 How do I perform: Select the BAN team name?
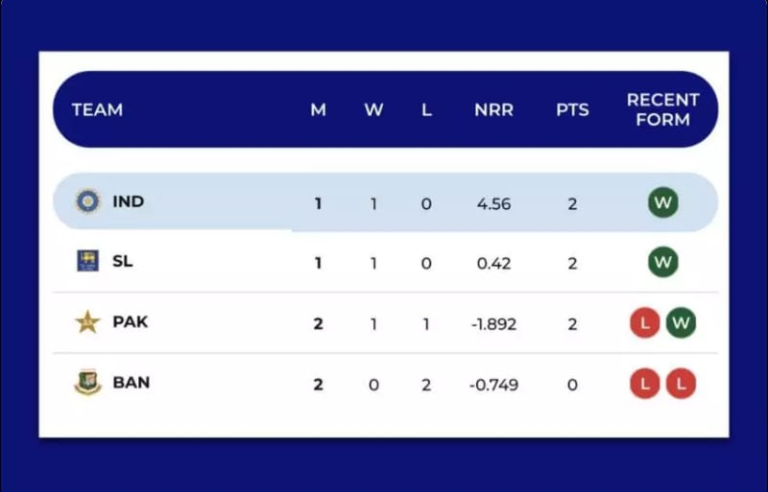click(x=131, y=383)
